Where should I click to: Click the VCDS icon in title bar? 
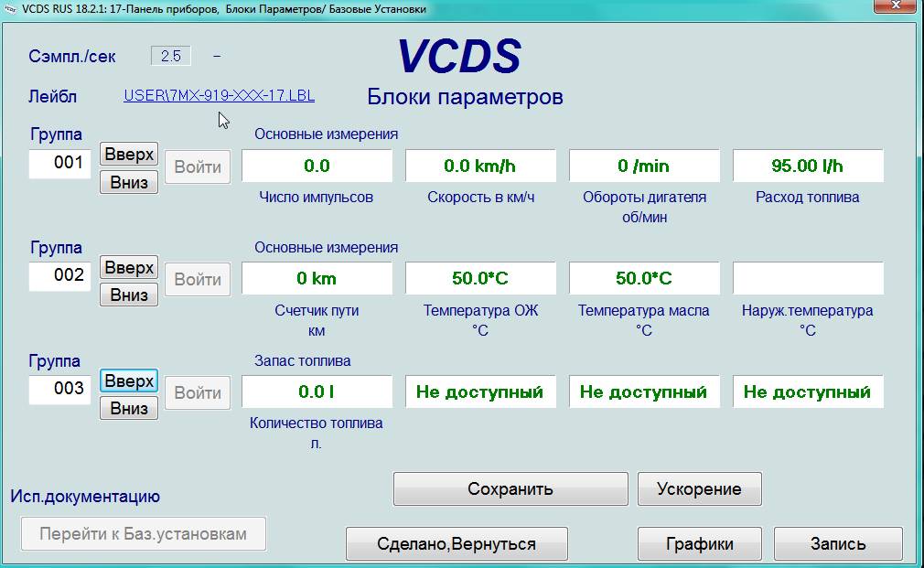tap(10, 8)
